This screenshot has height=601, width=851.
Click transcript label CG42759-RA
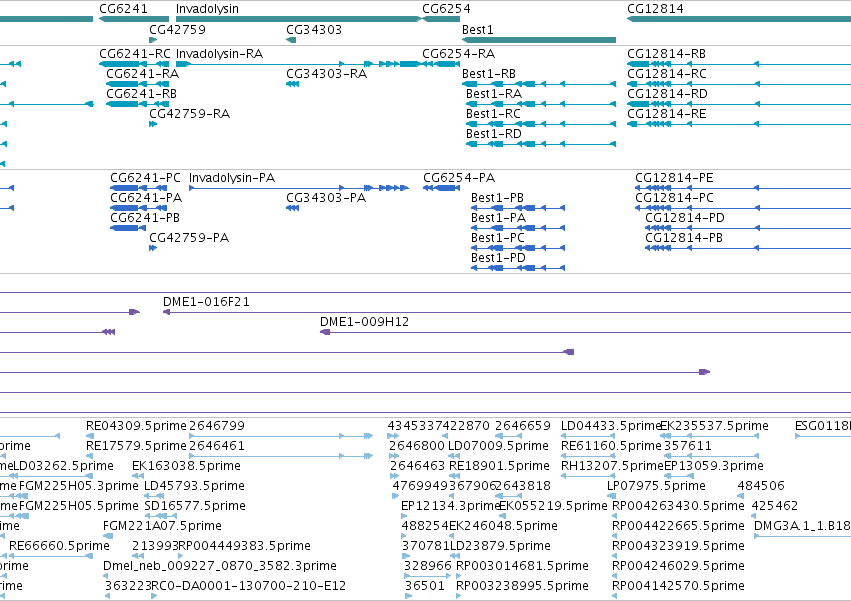pyautogui.click(x=189, y=114)
